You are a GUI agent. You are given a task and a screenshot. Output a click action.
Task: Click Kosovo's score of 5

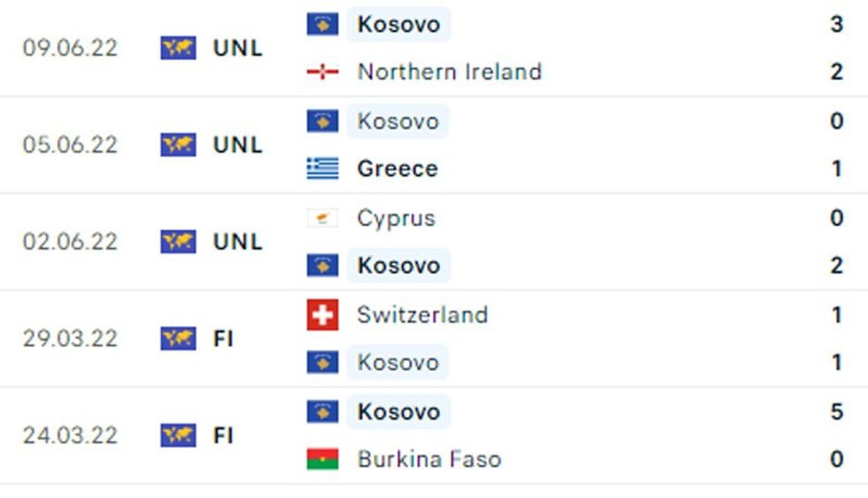(x=836, y=411)
